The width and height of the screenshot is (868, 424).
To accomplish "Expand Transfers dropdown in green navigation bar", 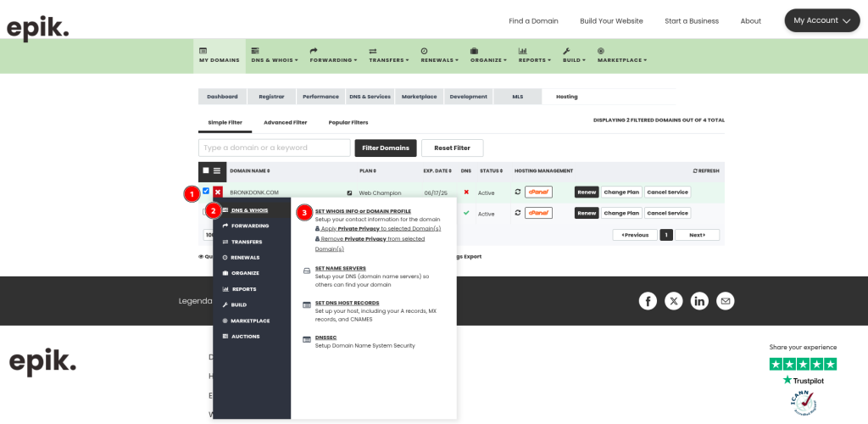I will coord(389,55).
